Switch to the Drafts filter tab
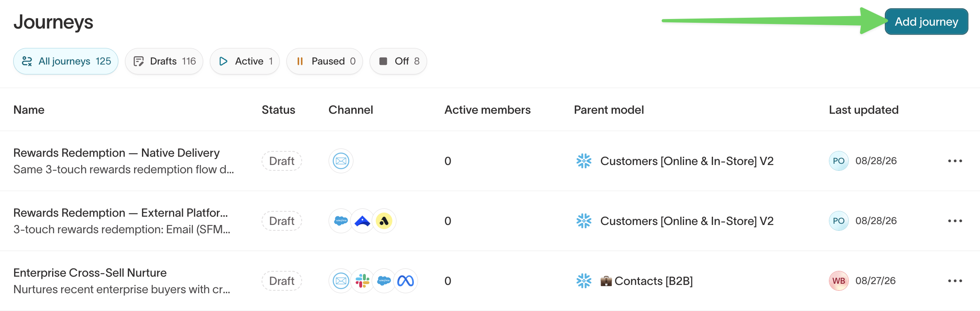 pyautogui.click(x=164, y=61)
